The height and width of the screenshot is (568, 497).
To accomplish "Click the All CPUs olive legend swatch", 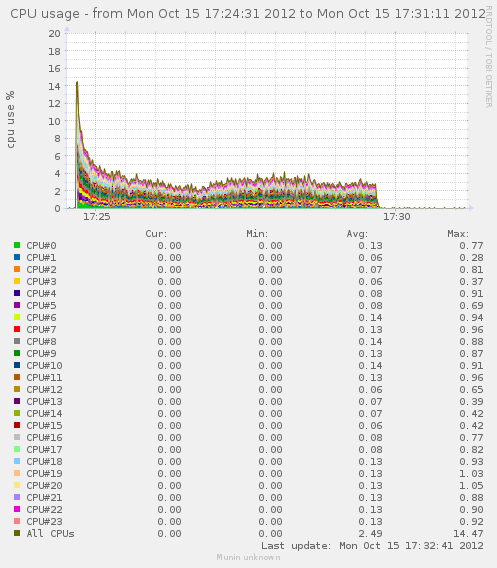I will click(x=17, y=533).
